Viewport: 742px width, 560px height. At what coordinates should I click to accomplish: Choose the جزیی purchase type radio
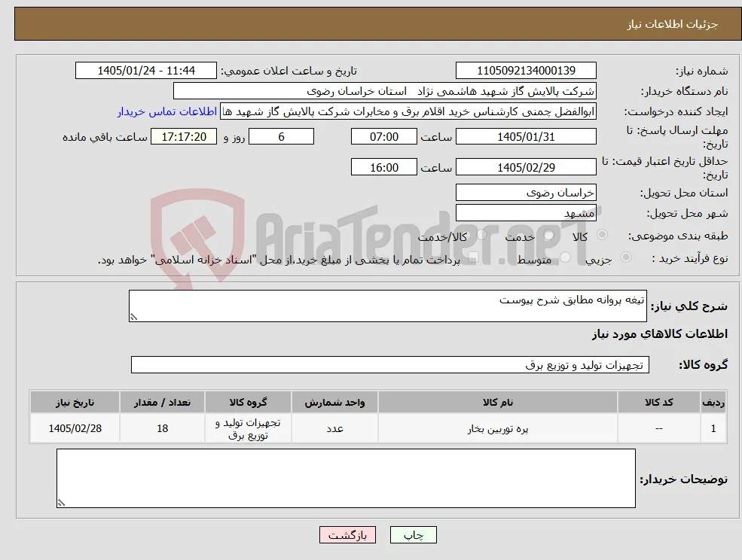[625, 257]
